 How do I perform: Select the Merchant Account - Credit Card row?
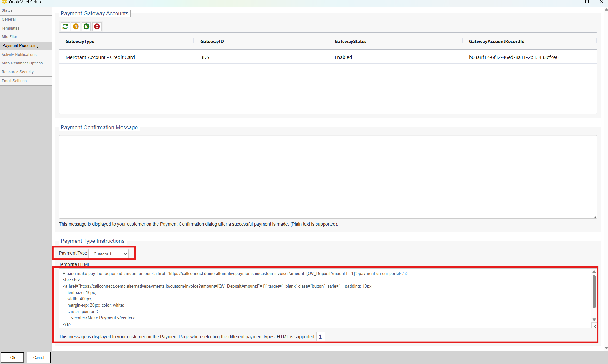(x=100, y=57)
